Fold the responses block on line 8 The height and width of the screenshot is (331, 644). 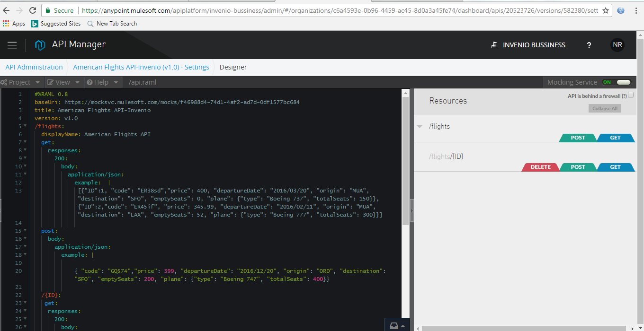tap(25, 150)
